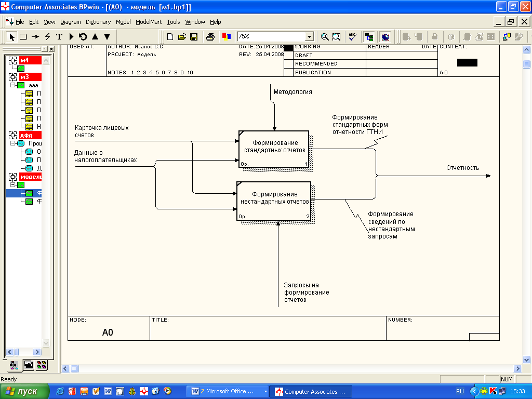Screen dimensions: 532x399
Task: Open the Help menu
Action: [x=215, y=22]
